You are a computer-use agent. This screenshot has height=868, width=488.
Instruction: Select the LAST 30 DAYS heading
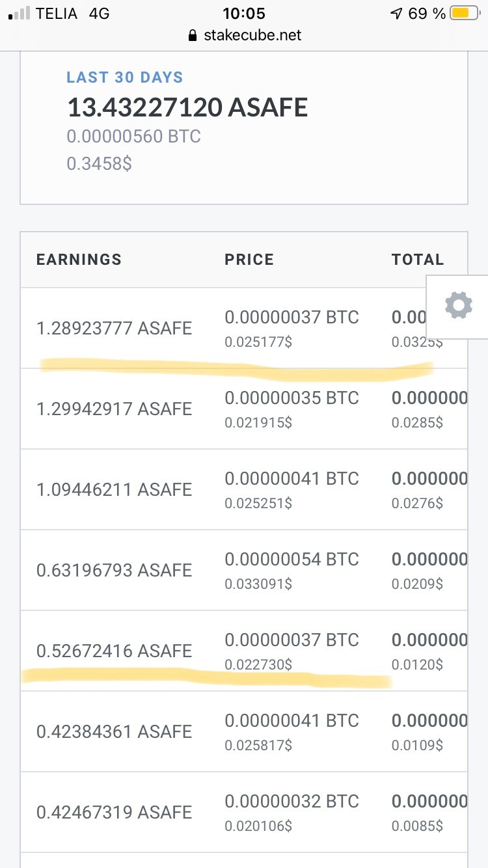click(x=125, y=77)
